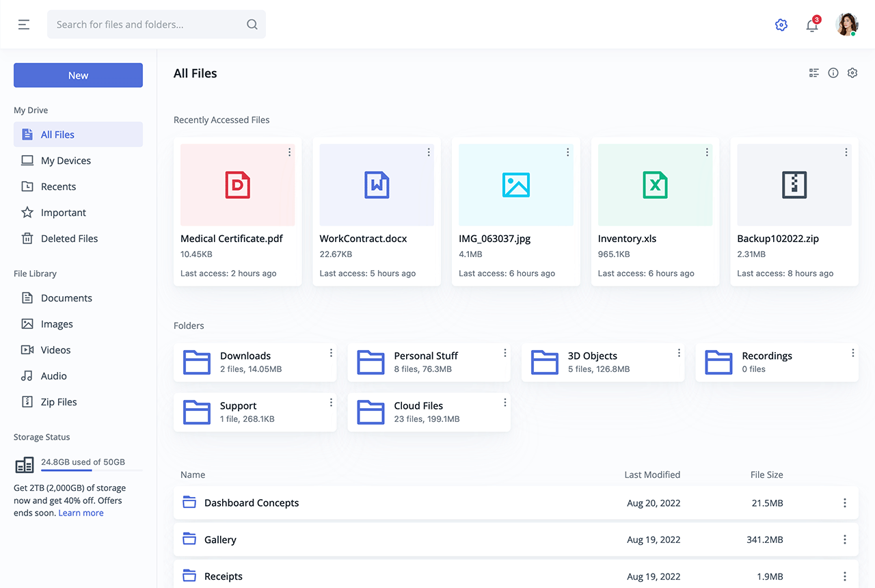Expand options for Recordings folder

(x=852, y=353)
